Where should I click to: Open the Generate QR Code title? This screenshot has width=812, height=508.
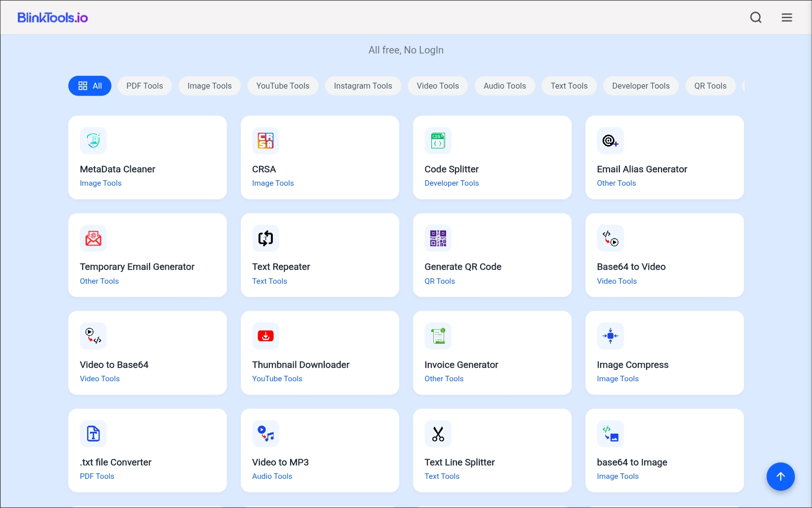coord(463,267)
